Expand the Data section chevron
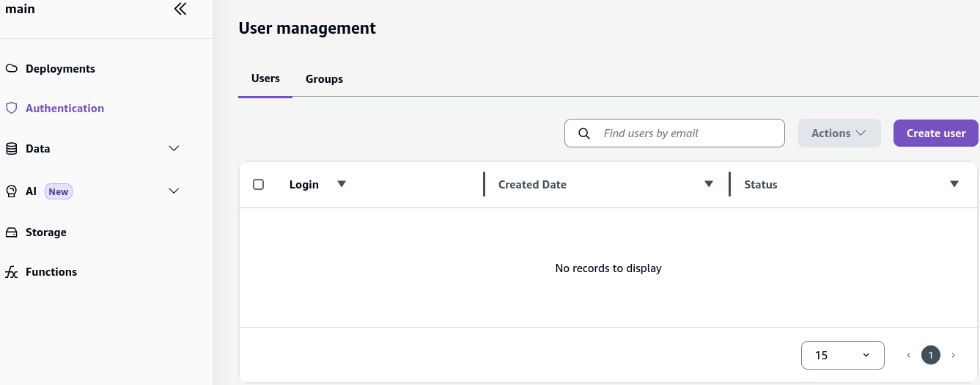The image size is (980, 385). coord(174,148)
